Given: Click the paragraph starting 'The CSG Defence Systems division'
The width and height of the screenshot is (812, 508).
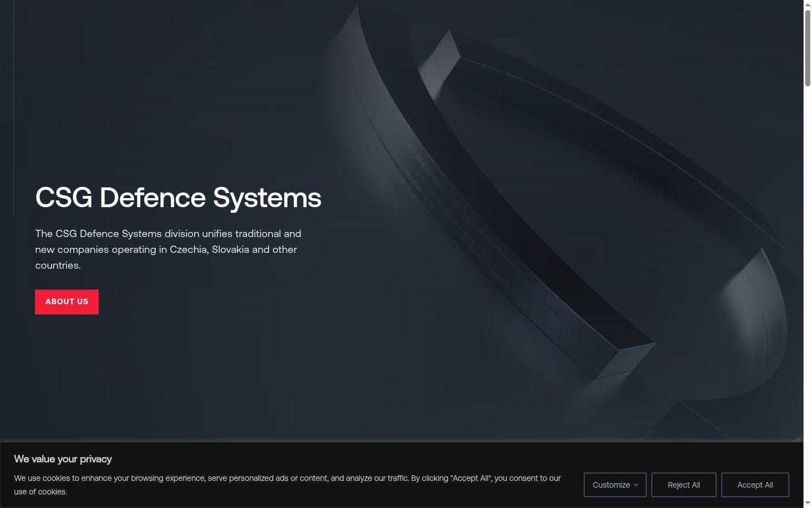Looking at the screenshot, I should [168, 249].
